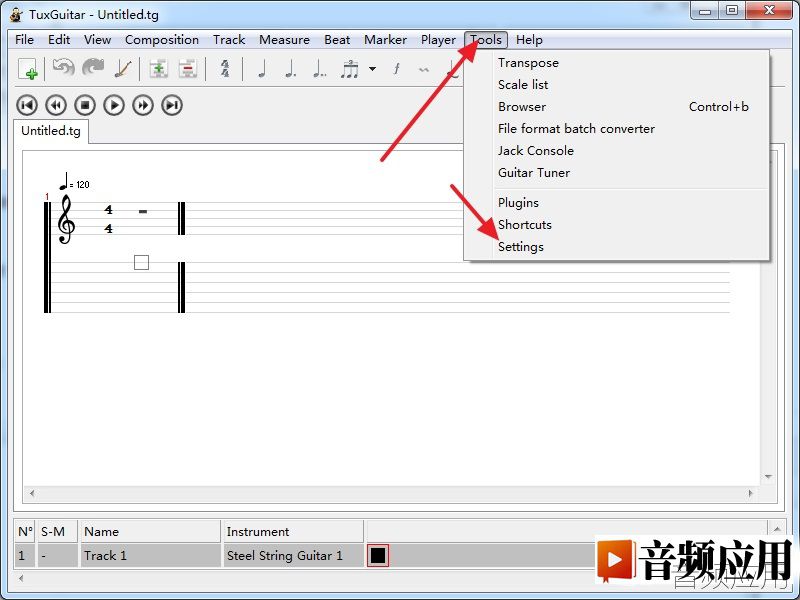The width and height of the screenshot is (800, 600).
Task: Click the score's down scroll arrow
Action: [x=768, y=477]
